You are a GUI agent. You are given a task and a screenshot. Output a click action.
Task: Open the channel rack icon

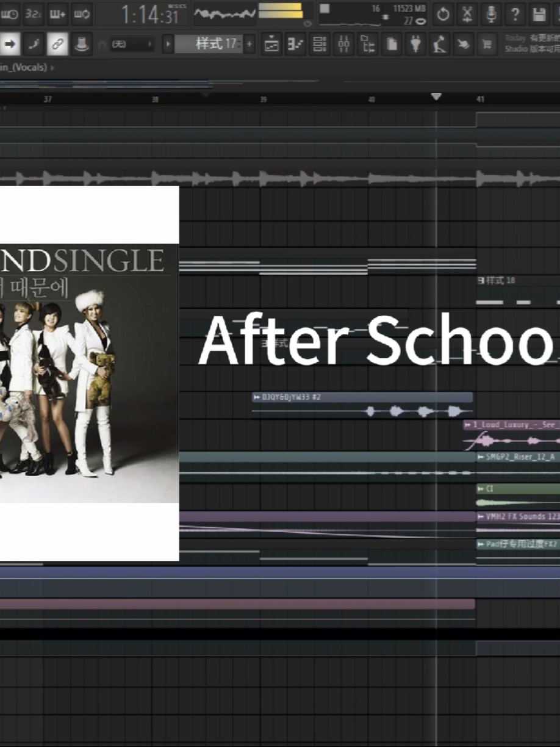319,44
